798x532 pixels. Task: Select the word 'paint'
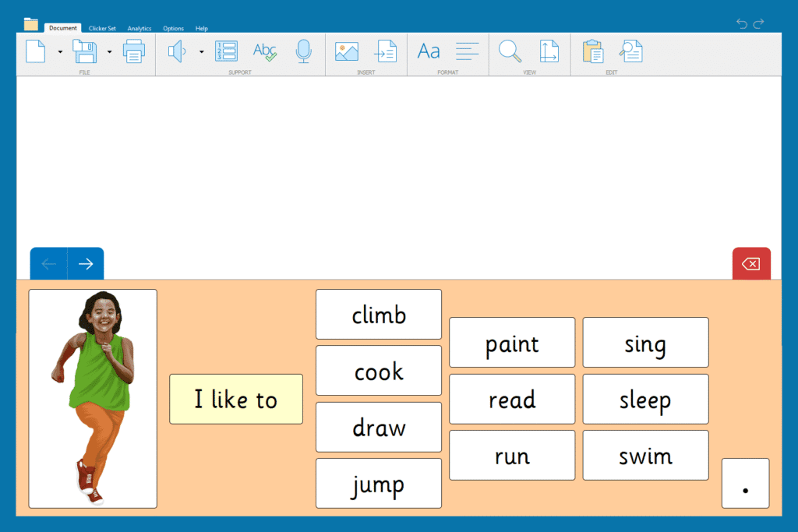point(512,342)
